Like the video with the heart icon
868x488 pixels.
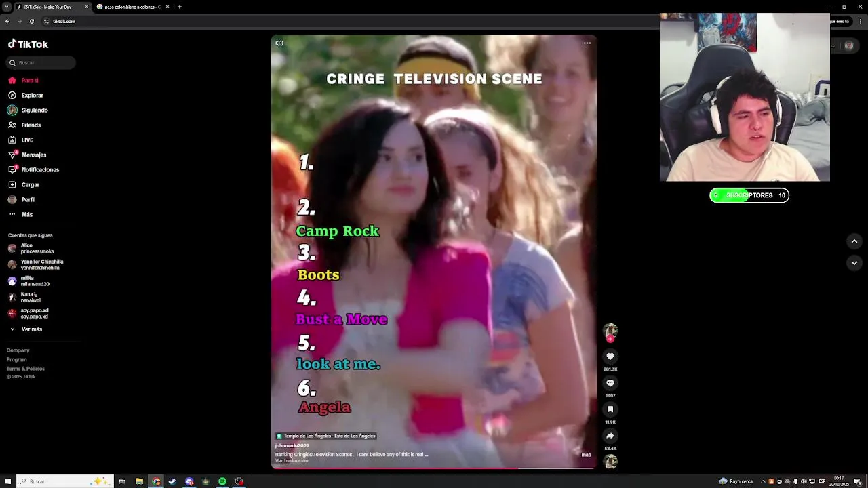(610, 357)
